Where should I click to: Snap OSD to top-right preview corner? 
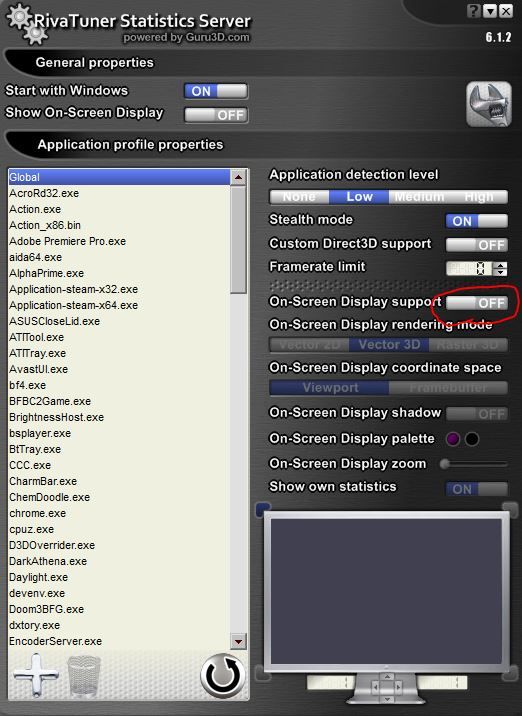pyautogui.click(x=510, y=509)
